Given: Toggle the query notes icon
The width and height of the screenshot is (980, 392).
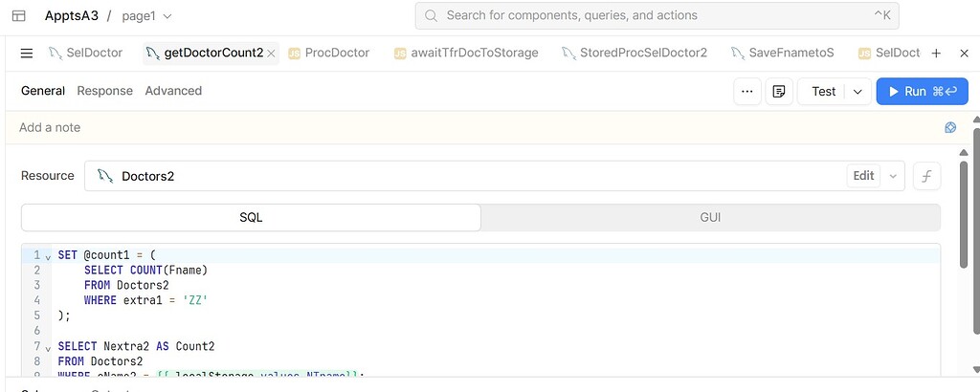Looking at the screenshot, I should pyautogui.click(x=779, y=92).
